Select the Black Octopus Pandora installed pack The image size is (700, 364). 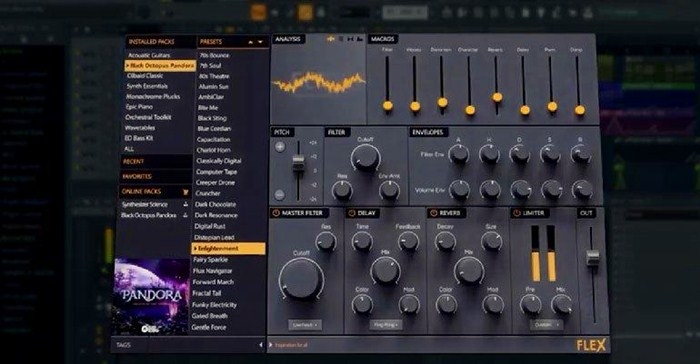point(160,66)
